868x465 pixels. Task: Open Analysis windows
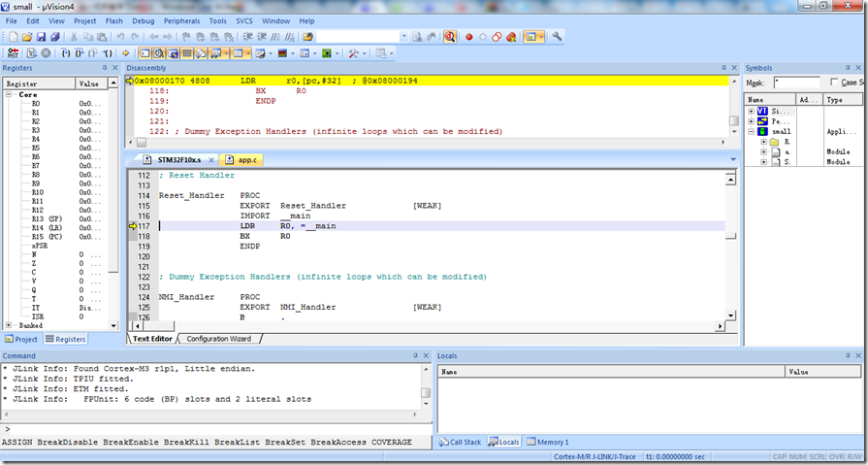coord(282,53)
